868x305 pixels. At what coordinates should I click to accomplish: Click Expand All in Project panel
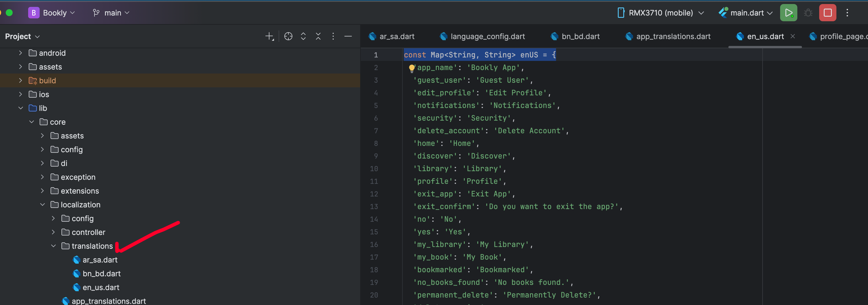303,36
